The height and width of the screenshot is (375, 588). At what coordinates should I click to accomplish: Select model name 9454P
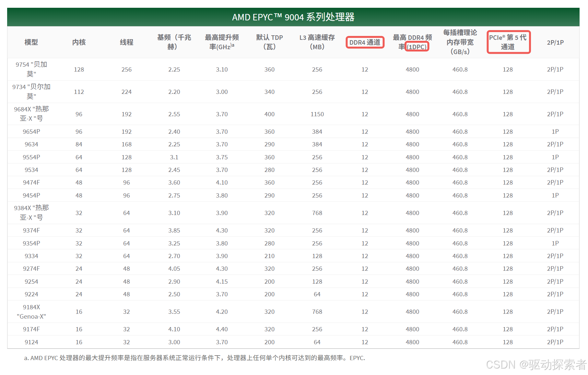31,195
